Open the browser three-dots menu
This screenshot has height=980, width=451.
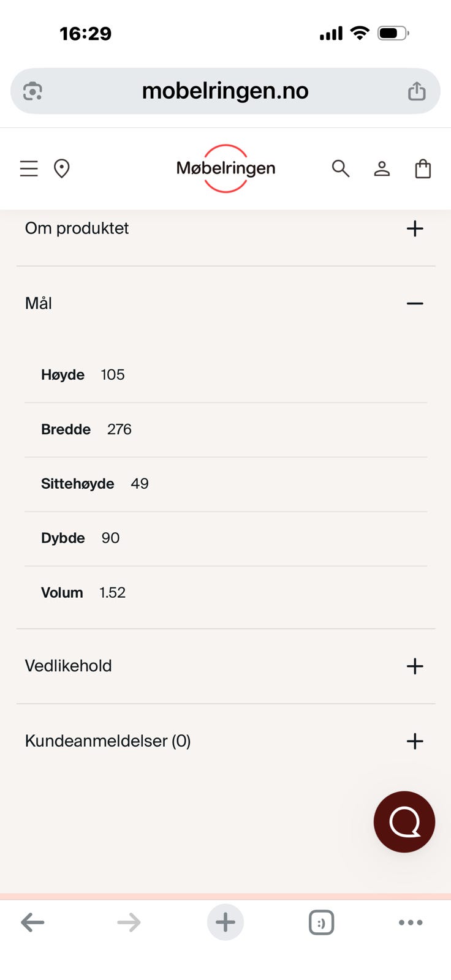click(x=411, y=922)
